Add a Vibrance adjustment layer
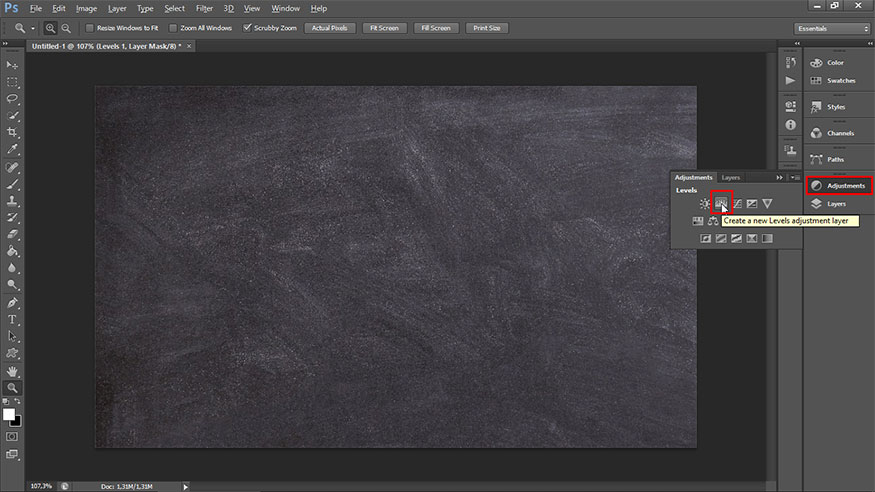 (767, 204)
